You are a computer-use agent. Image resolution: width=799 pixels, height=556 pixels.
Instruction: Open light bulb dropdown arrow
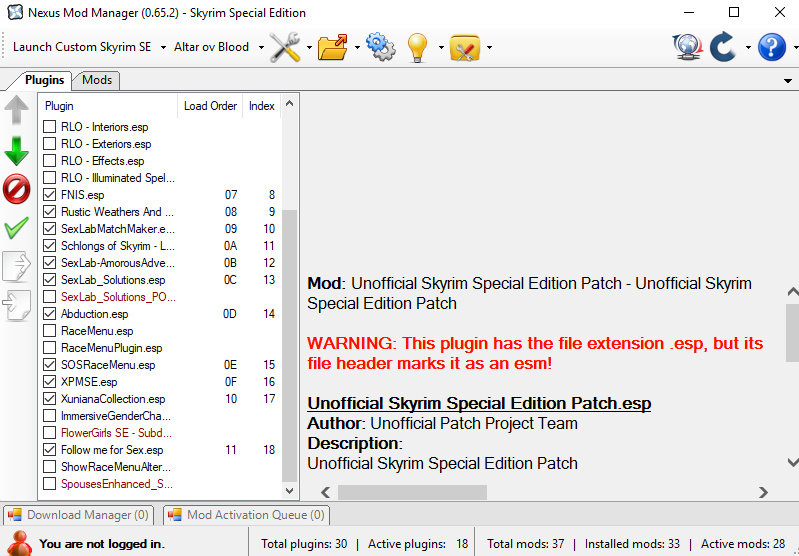point(441,47)
